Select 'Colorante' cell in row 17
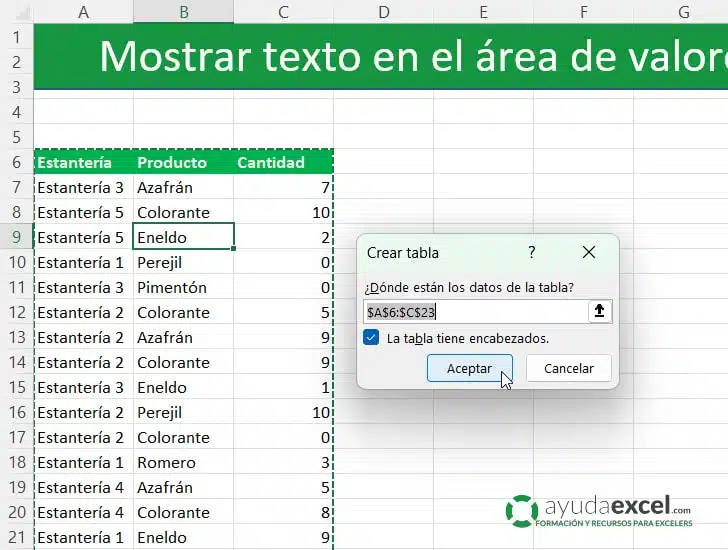 183,437
